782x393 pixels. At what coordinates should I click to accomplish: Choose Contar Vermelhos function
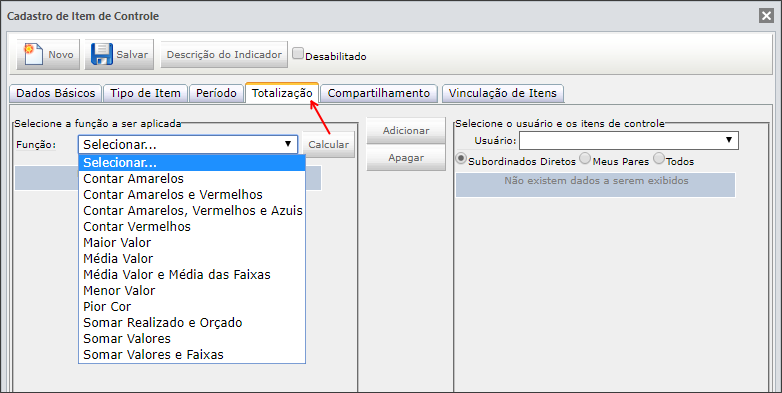[x=192, y=226]
